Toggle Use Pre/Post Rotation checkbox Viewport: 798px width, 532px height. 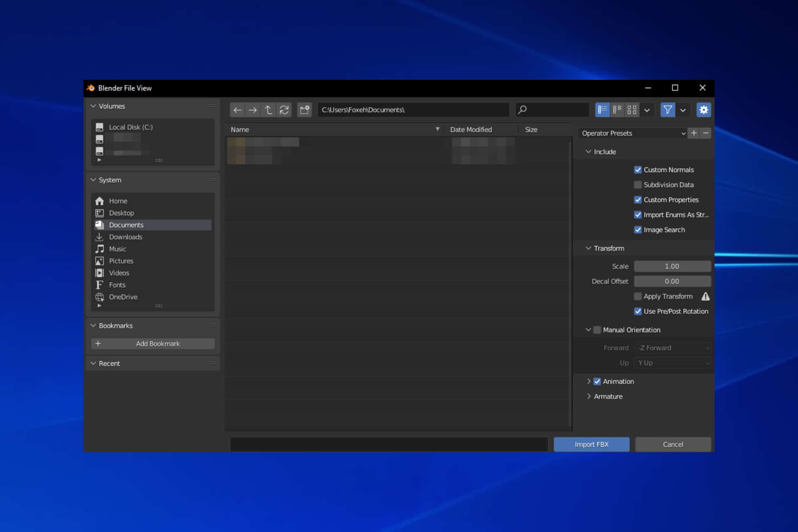click(x=638, y=311)
